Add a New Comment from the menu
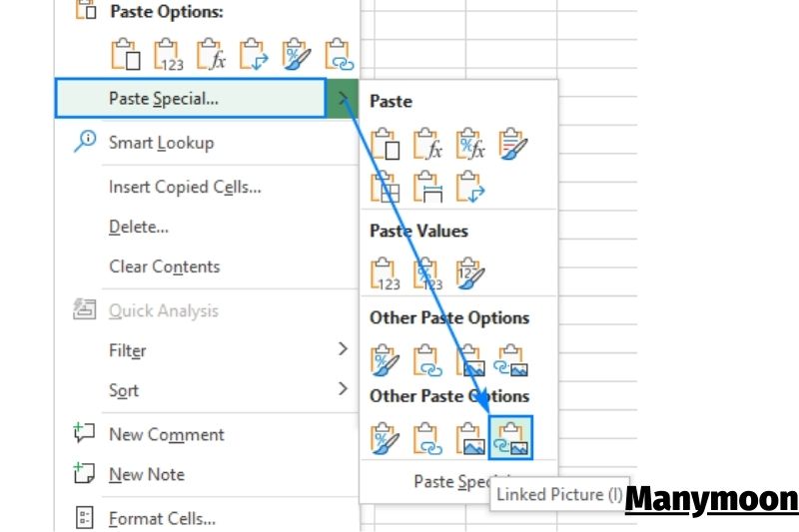This screenshot has width=799, height=532. pos(166,434)
